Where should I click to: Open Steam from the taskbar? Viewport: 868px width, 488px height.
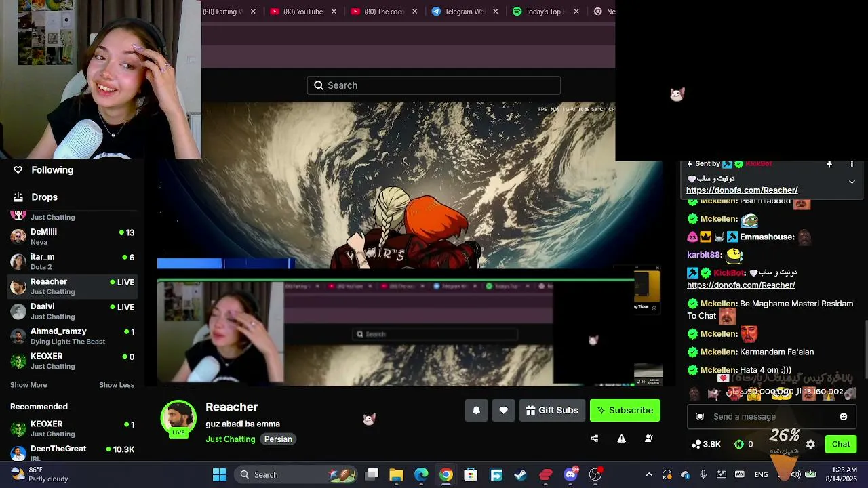(x=521, y=474)
